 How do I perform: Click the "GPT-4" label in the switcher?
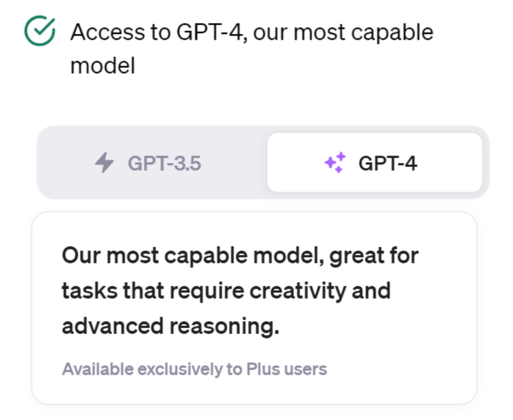coord(388,163)
